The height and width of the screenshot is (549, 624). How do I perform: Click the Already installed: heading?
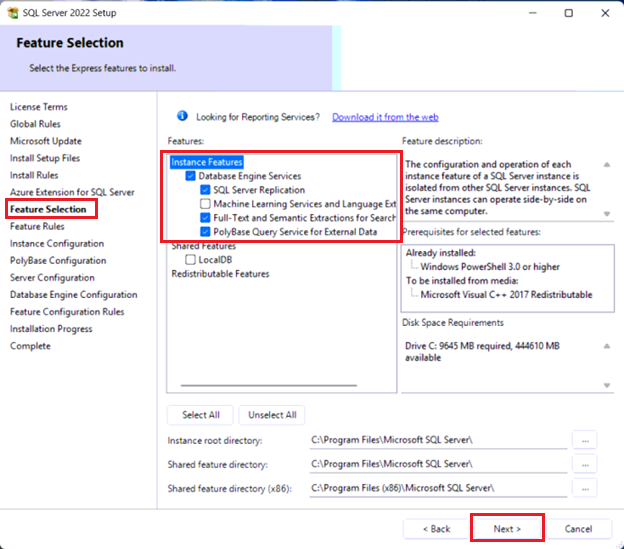[441, 253]
